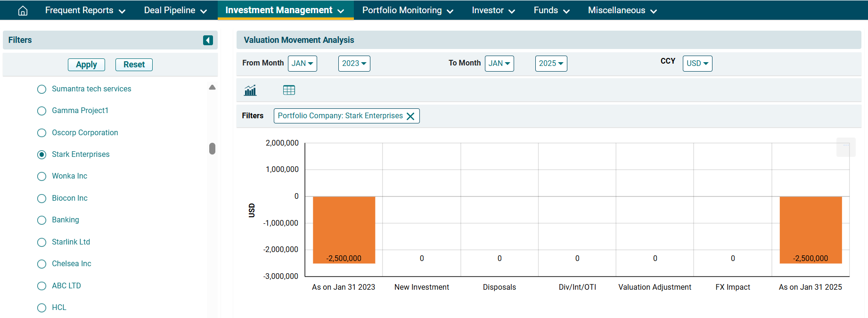The height and width of the screenshot is (318, 868).
Task: Select the Starlink Ltd radio button
Action: 42,242
